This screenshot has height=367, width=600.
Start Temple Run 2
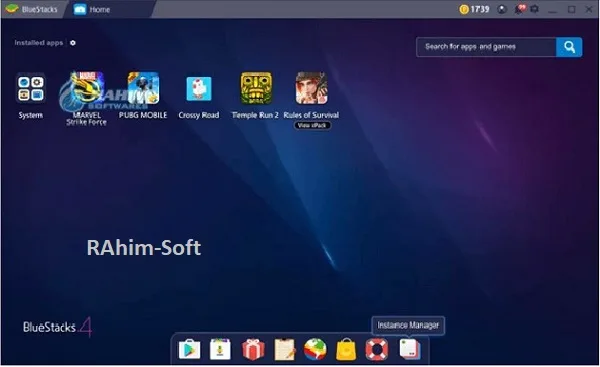(256, 88)
